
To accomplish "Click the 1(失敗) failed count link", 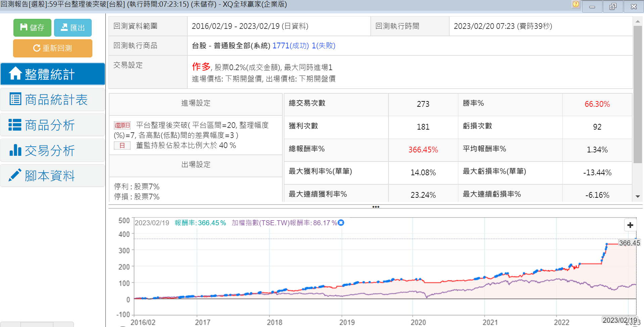I will [323, 46].
